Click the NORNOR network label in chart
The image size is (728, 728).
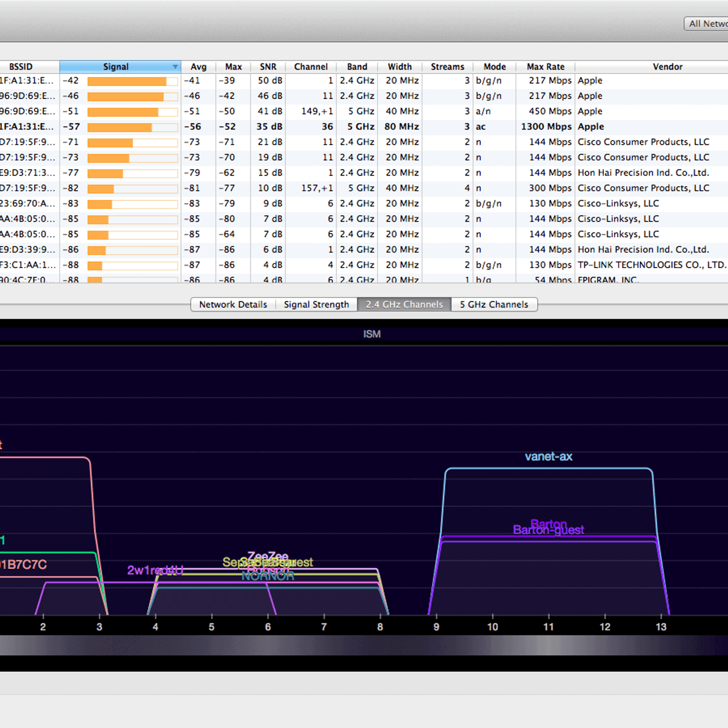point(268,577)
